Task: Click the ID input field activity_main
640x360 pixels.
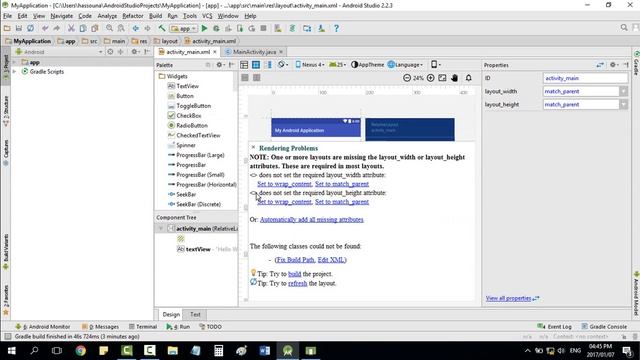Action: point(585,78)
